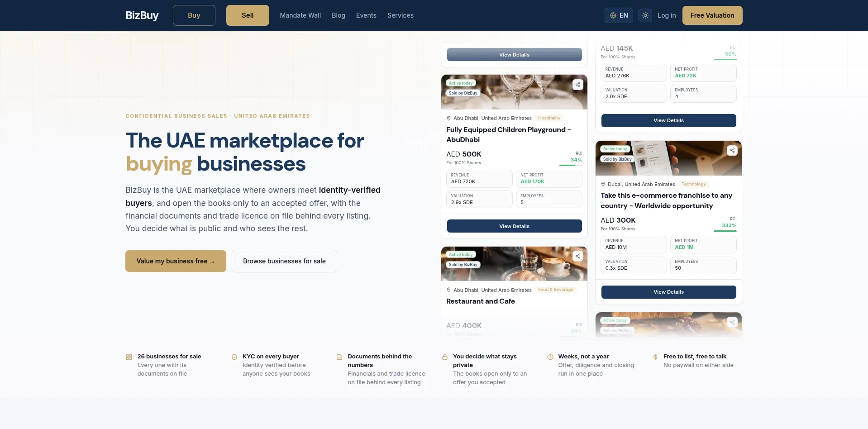Open the e-commerce franchise listing photo
Viewport: 868px width, 429px height.
[668, 158]
